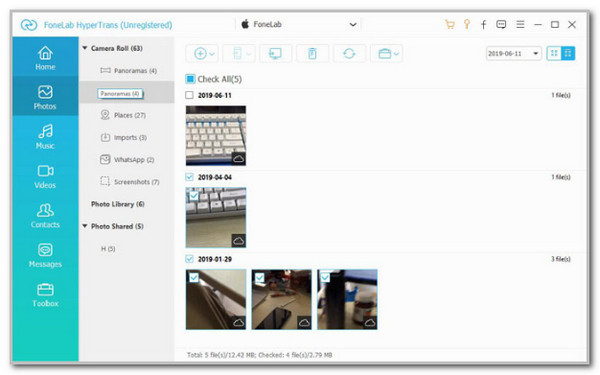Click the register key icon
Image resolution: width=600 pixels, height=375 pixels.
click(x=467, y=24)
